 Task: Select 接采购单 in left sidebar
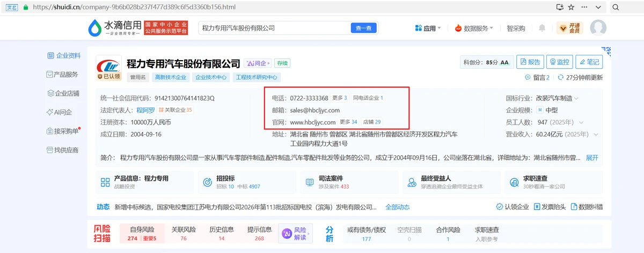tap(63, 131)
